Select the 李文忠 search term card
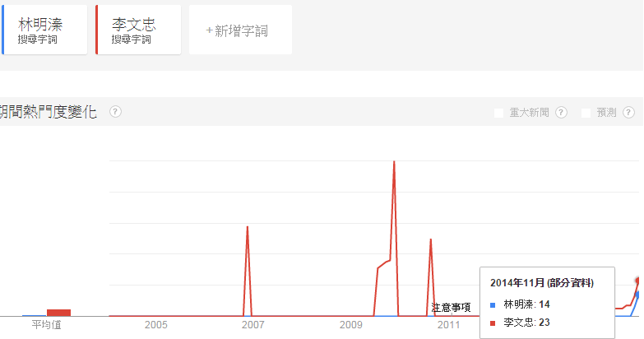The height and width of the screenshot is (339, 644). (x=138, y=30)
